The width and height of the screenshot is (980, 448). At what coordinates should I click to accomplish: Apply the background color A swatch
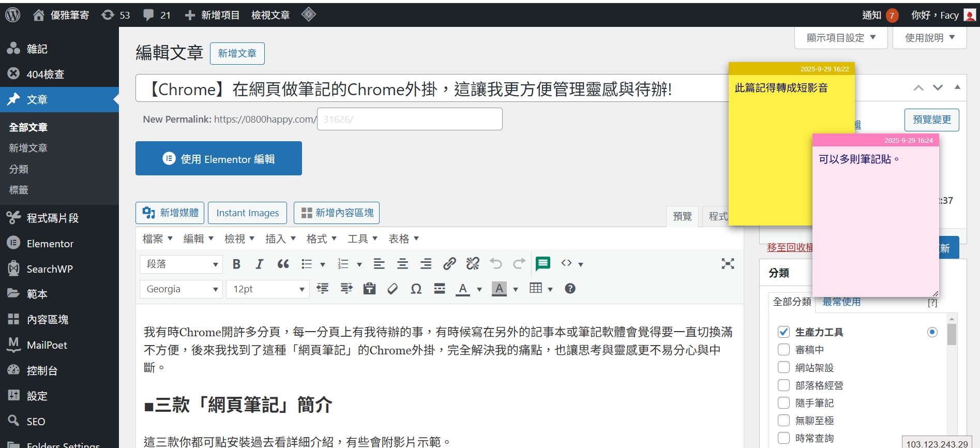tap(499, 289)
